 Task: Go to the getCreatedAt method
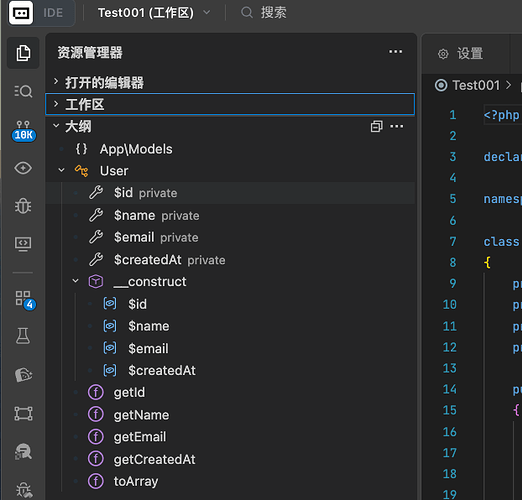pos(230,459)
